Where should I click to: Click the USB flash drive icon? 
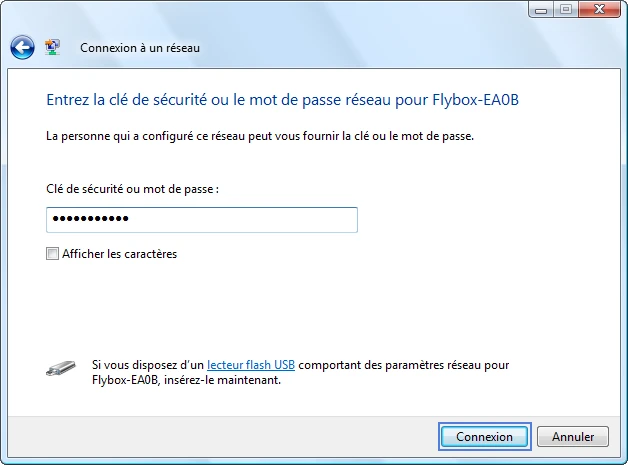[x=60, y=368]
